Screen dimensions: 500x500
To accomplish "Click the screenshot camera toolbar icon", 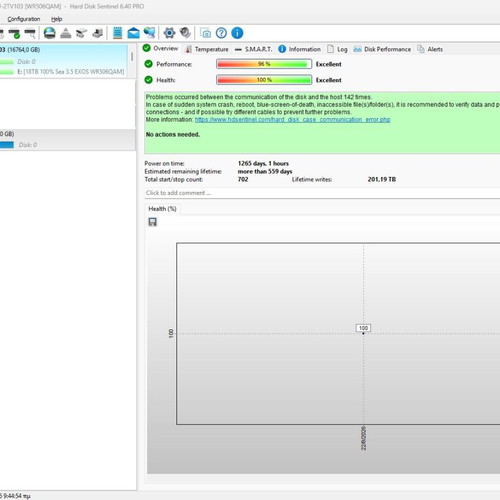I will click(205, 33).
